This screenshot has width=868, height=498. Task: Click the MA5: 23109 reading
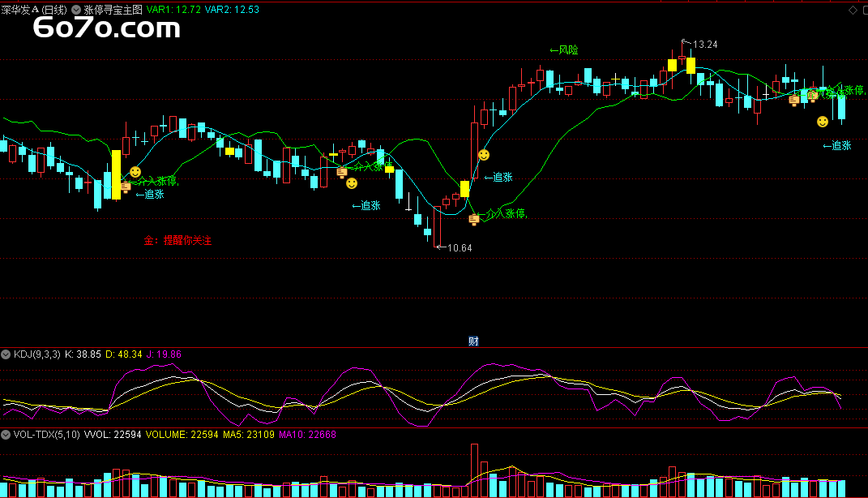tap(249, 435)
